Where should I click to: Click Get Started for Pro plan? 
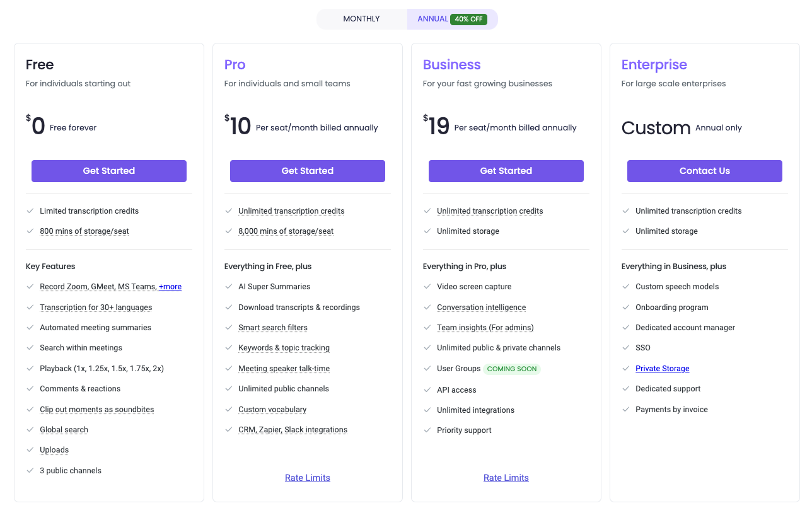click(x=308, y=171)
